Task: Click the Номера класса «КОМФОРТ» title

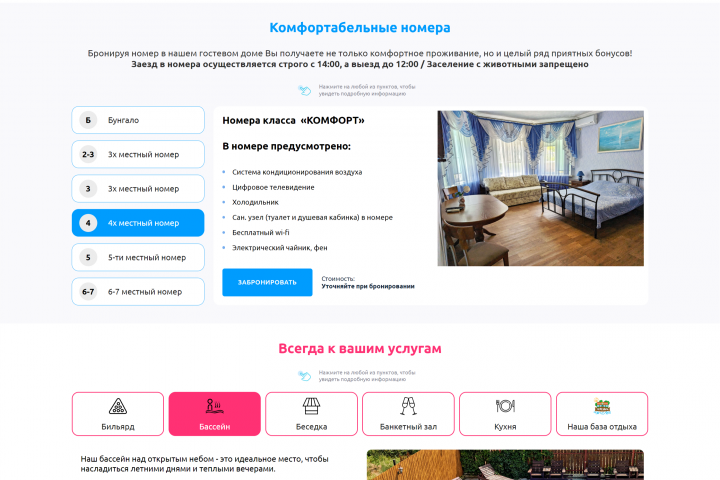Action: coord(293,120)
